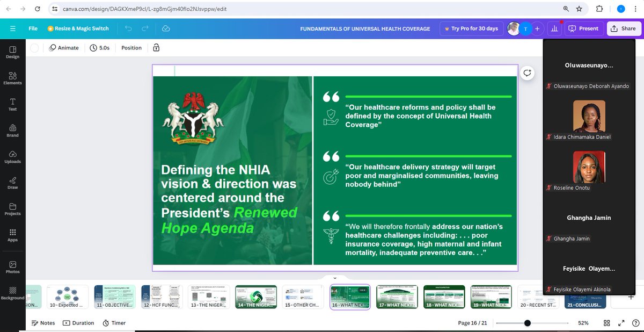Screen dimensions: 644x332
Task: Open the Projects panel
Action: pos(12,209)
